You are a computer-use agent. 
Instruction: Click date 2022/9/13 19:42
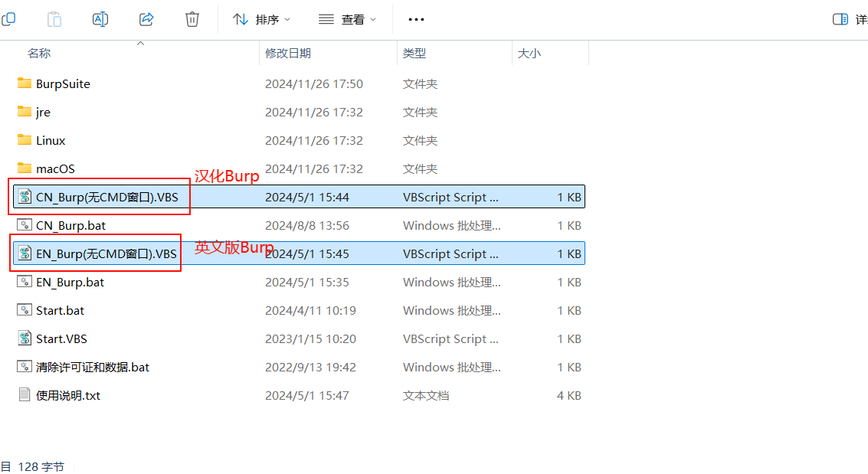tap(310, 368)
